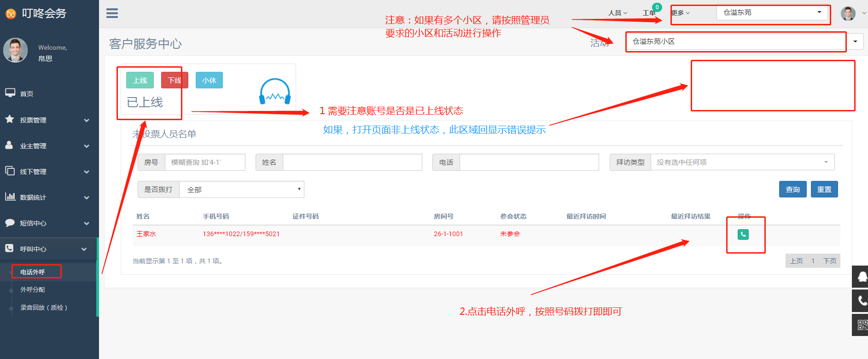Sort by the 姓名 column header
Viewport: 868px width, 359px height.
143,216
